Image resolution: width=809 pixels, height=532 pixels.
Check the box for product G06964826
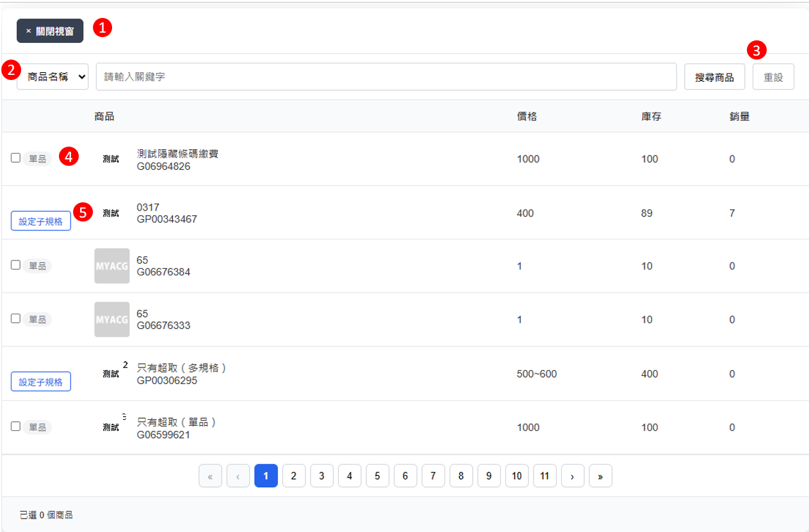(x=16, y=158)
